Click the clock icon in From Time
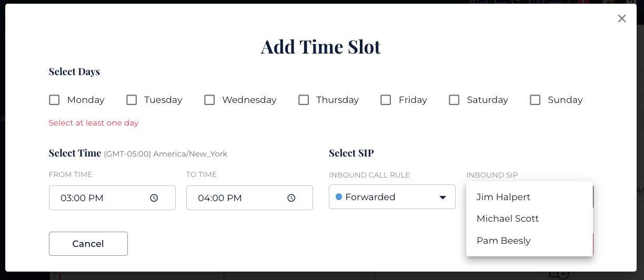 154,198
